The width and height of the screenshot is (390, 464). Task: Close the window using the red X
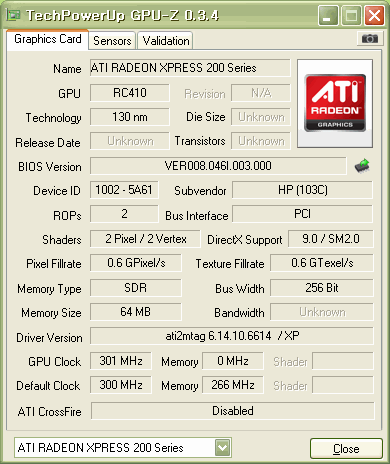[x=374, y=15]
